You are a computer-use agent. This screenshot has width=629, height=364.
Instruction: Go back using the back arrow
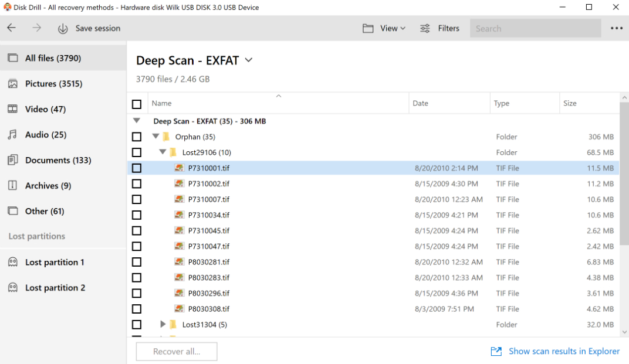tap(12, 28)
